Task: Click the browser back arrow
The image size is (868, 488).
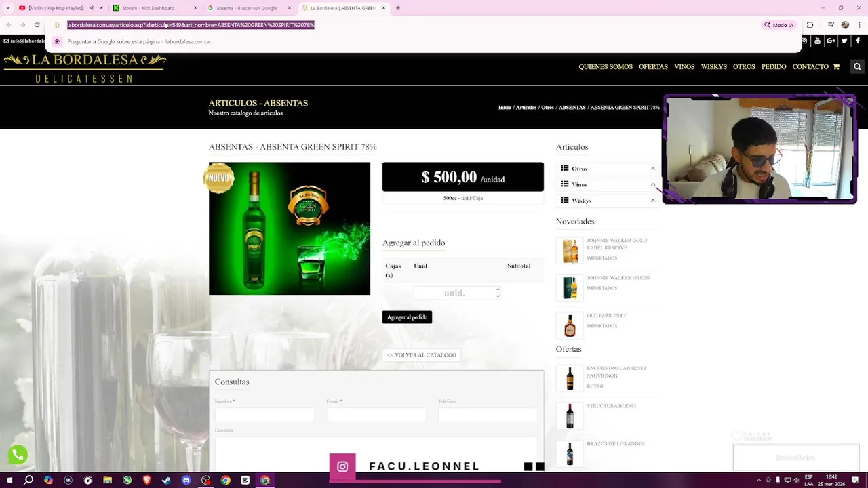Action: (x=8, y=25)
